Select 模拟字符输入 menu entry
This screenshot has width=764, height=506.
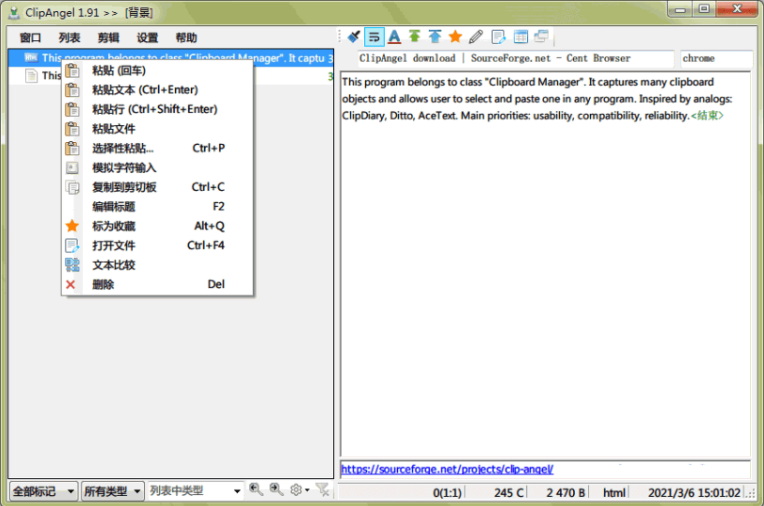click(157, 168)
